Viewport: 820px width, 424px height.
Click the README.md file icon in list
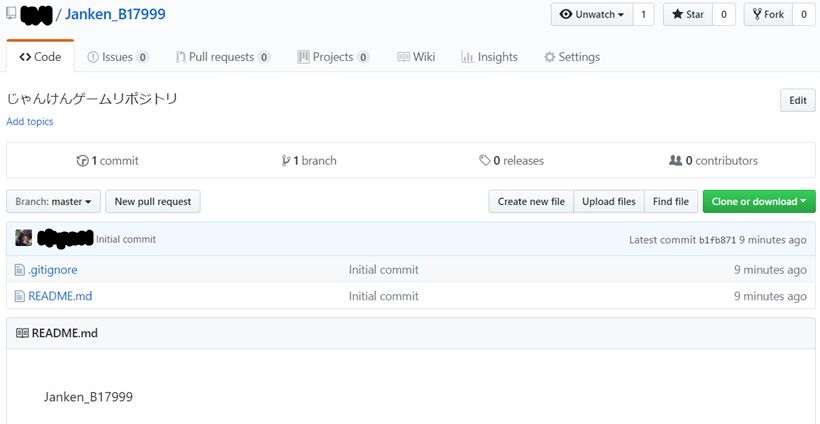pyautogui.click(x=20, y=296)
